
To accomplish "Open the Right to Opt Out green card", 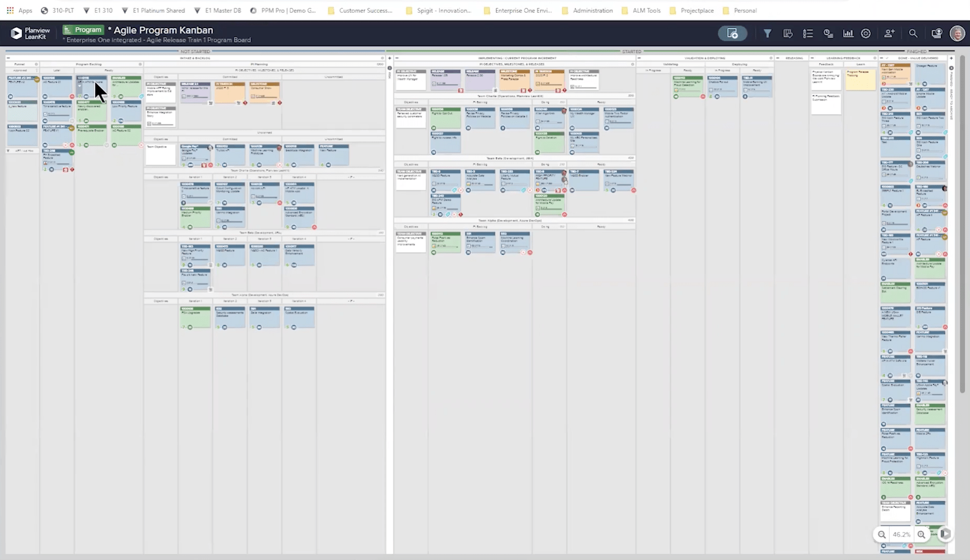I will click(x=445, y=118).
